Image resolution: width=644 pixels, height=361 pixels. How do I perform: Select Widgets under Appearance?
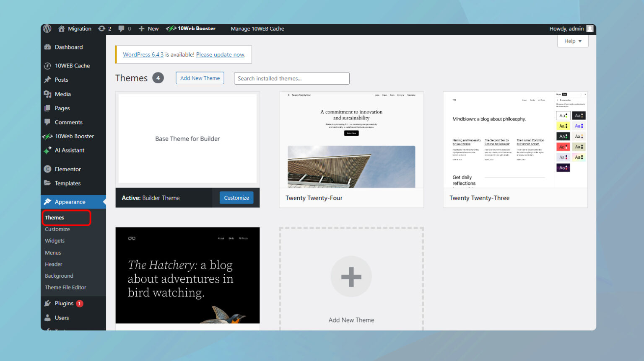click(55, 240)
